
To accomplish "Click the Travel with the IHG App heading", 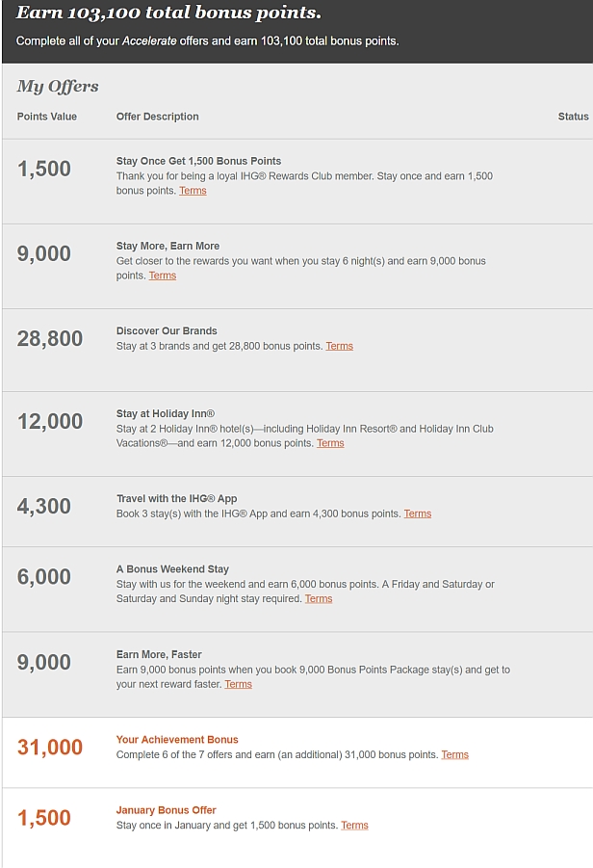I will (176, 499).
